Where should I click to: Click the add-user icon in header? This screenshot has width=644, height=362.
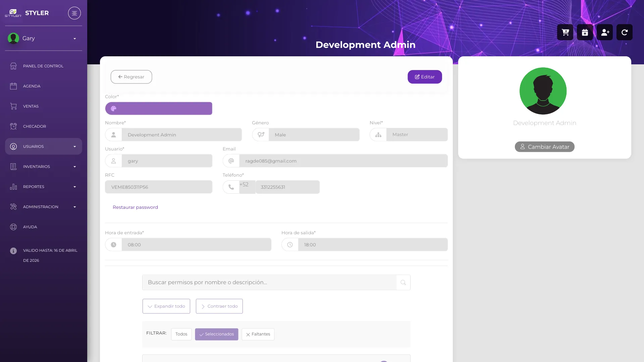coord(605,32)
